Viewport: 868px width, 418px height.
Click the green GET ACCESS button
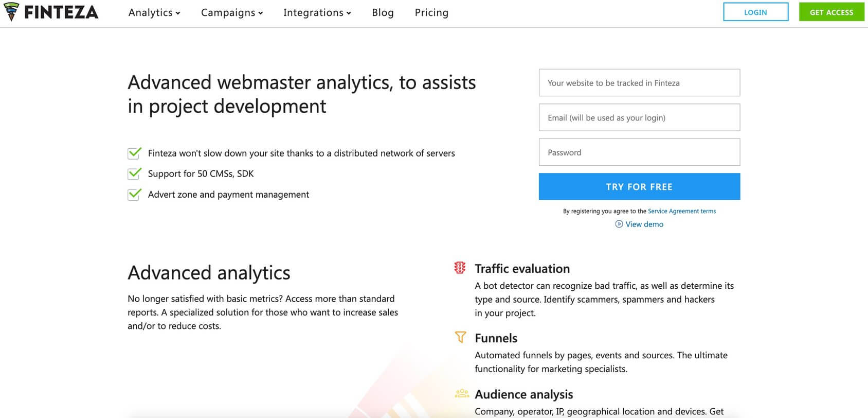pos(831,12)
